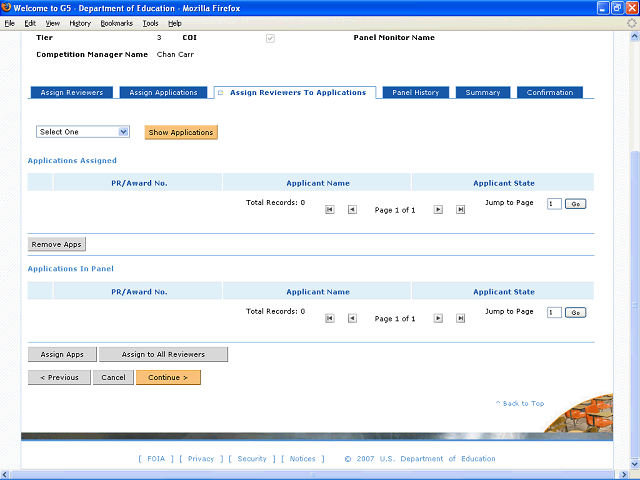Click the Previous button
Screen dimensions: 640x480
[x=59, y=377]
